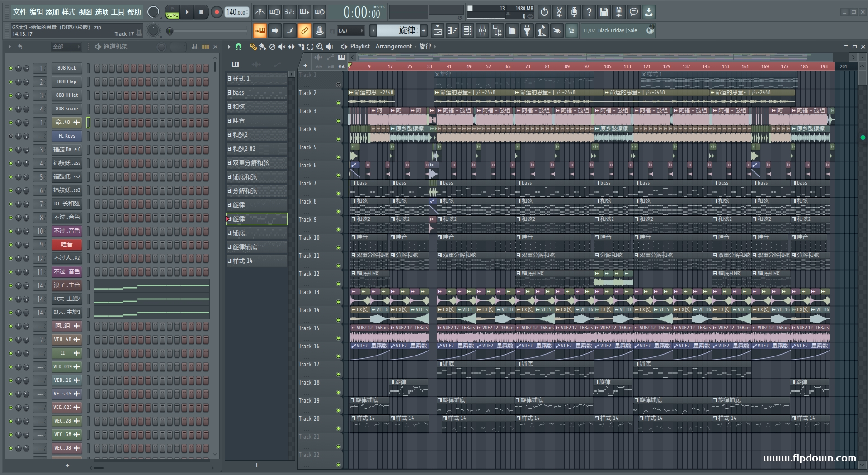Toggle mute on playlist Track 7
The image size is (868, 475).
point(338,193)
